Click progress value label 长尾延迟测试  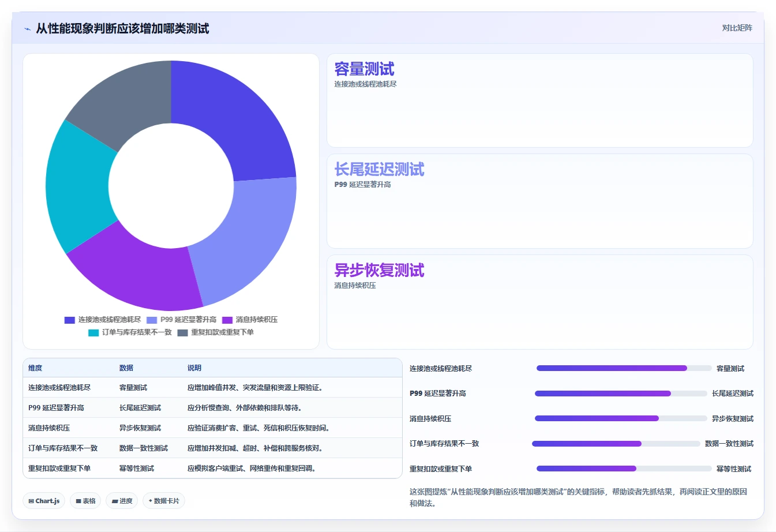coord(733,394)
